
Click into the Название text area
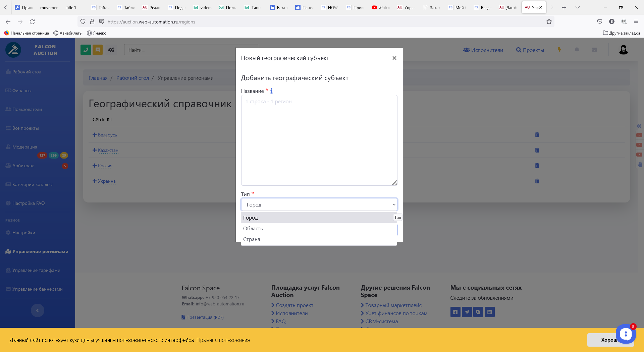tap(319, 140)
